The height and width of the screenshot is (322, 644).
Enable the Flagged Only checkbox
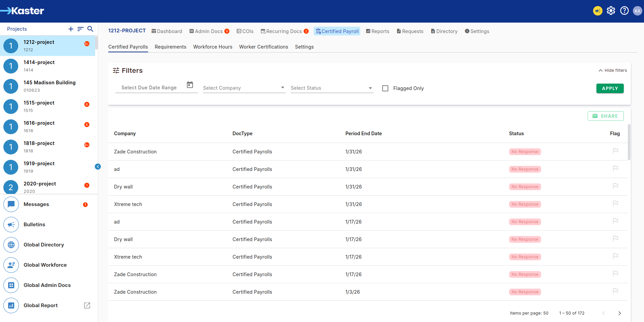(385, 88)
